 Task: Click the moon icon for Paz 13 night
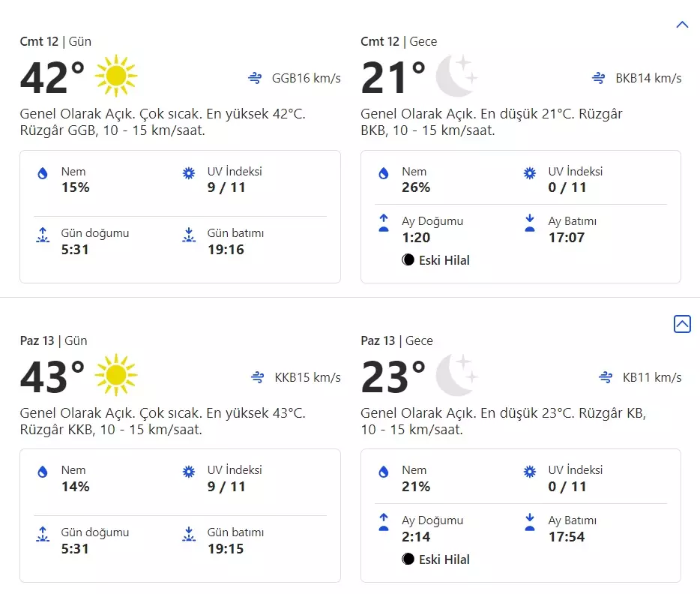click(x=456, y=375)
